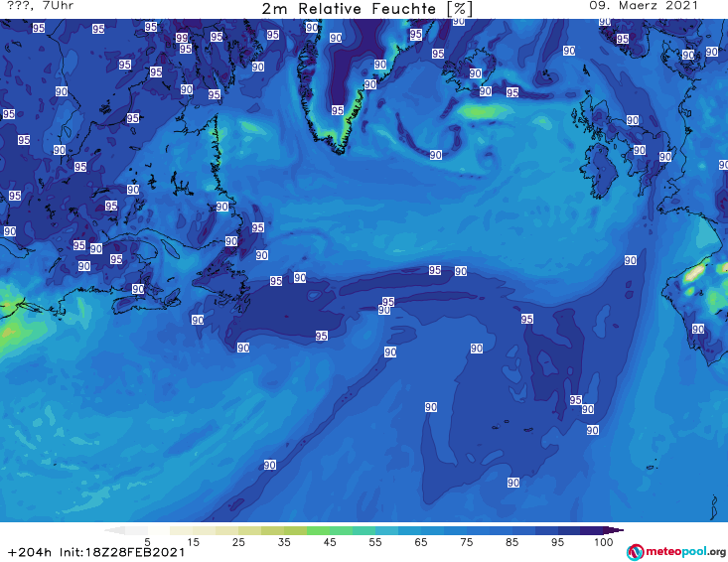Image resolution: width=728 pixels, height=562 pixels.
Task: Click the "???, 7Uhr" time label
Action: (41, 6)
